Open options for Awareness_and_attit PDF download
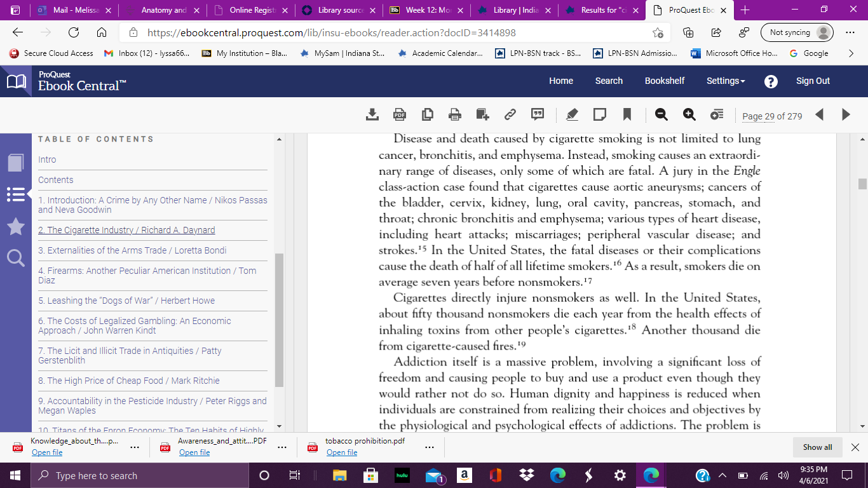 (281, 447)
